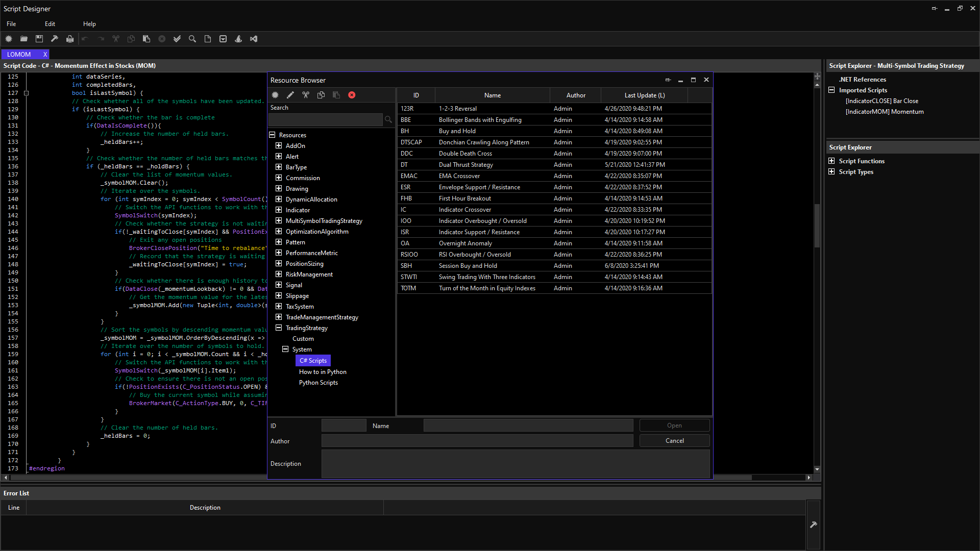The height and width of the screenshot is (551, 980).
Task: Click the Print icon in main toolbar
Action: click(70, 39)
